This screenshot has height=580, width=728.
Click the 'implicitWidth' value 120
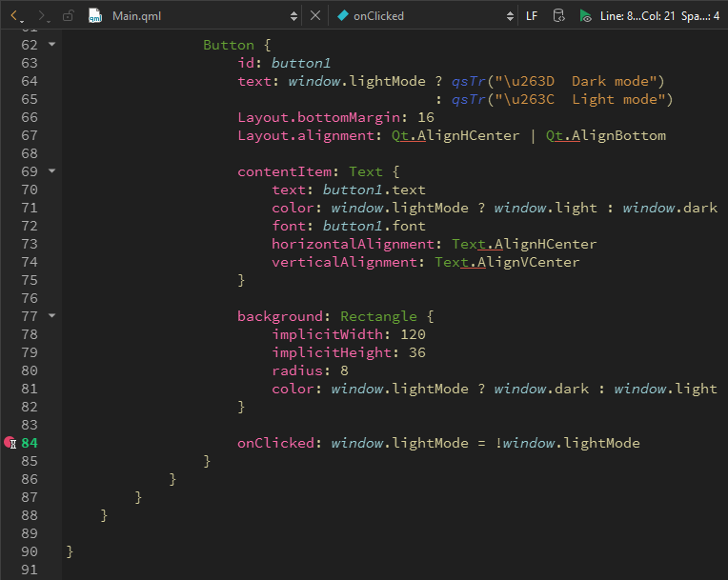click(413, 334)
